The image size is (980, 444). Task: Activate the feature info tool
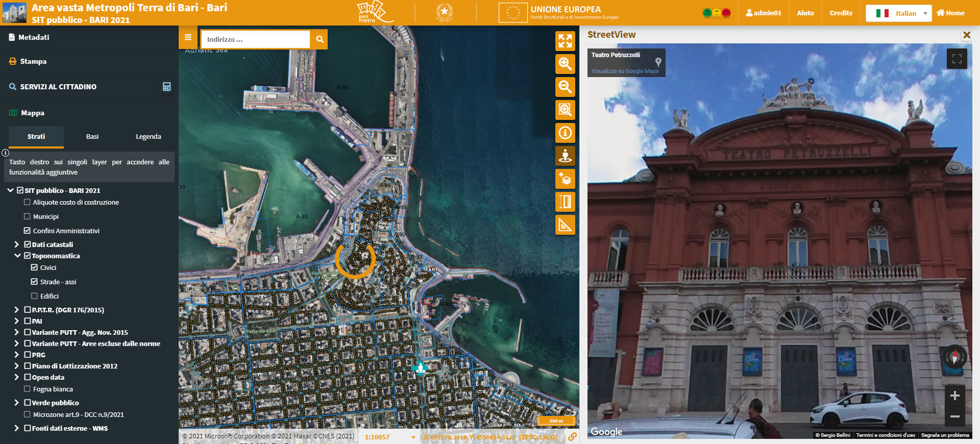tap(565, 133)
